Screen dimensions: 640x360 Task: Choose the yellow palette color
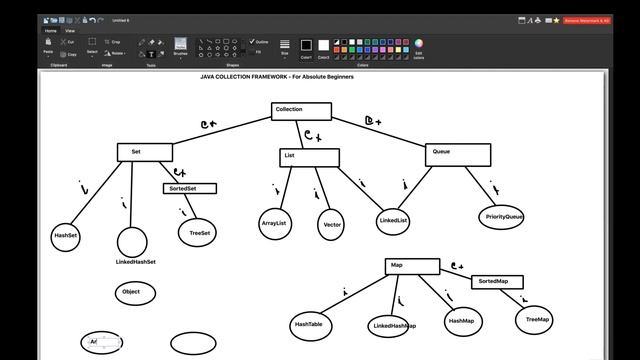click(x=398, y=50)
